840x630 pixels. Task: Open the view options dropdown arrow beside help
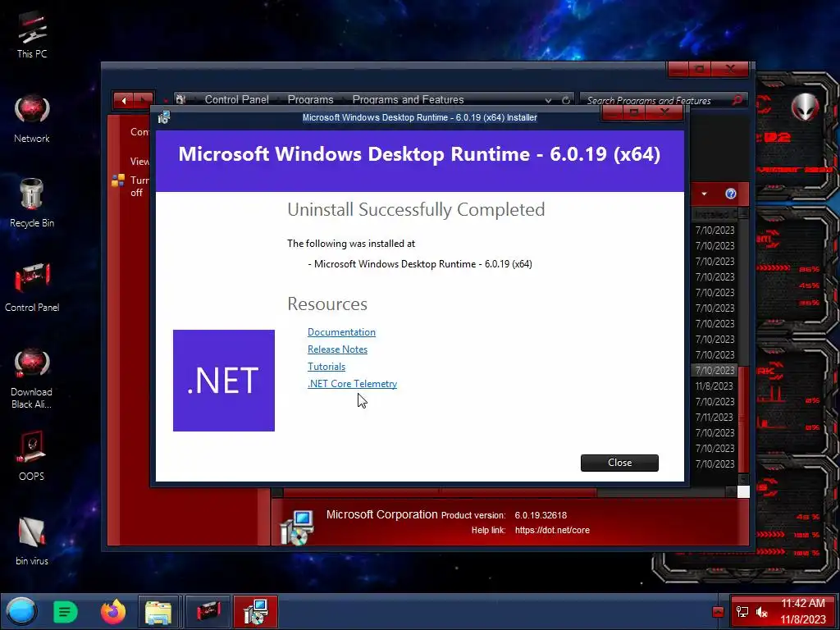(x=704, y=194)
